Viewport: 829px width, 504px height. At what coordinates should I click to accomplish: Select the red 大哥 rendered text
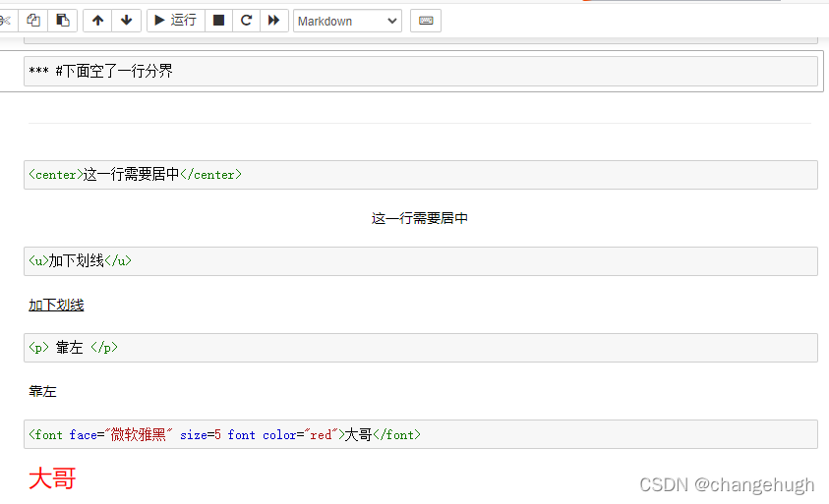tap(52, 478)
